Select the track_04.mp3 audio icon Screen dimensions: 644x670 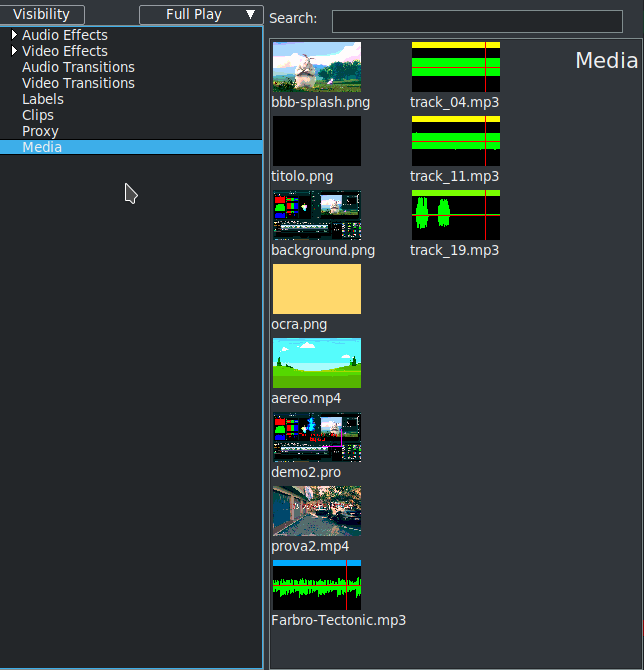(455, 67)
